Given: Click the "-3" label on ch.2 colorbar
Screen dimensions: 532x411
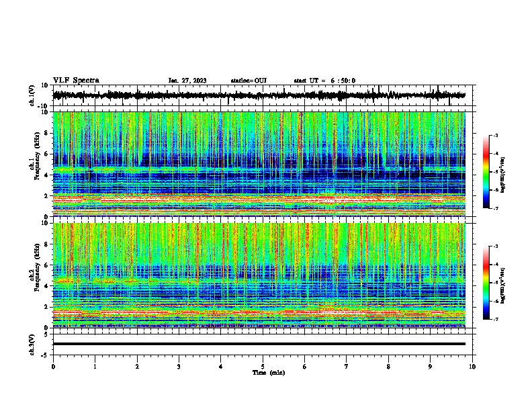Looking at the screenshot, I should tap(495, 246).
